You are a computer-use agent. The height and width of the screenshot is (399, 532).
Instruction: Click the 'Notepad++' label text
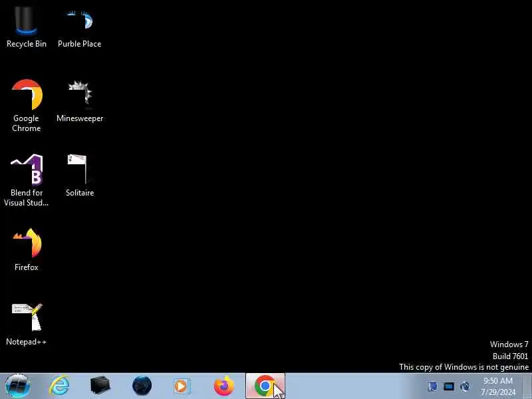[26, 342]
